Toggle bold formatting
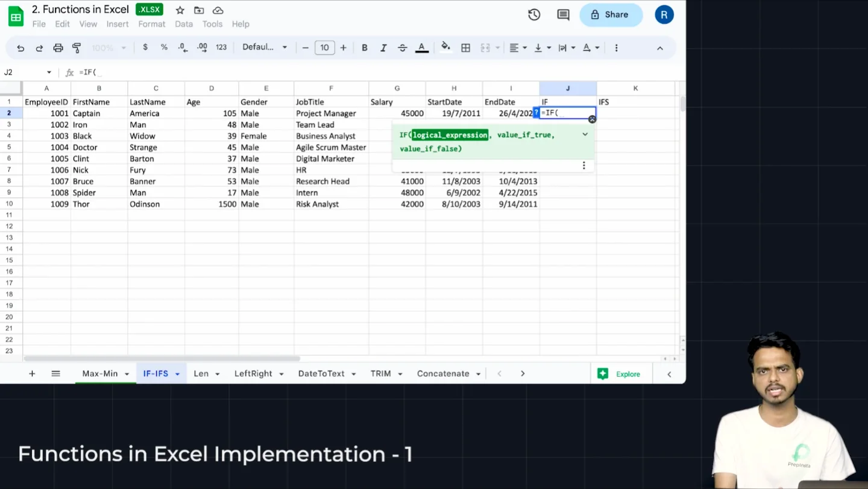The image size is (868, 489). 364,48
